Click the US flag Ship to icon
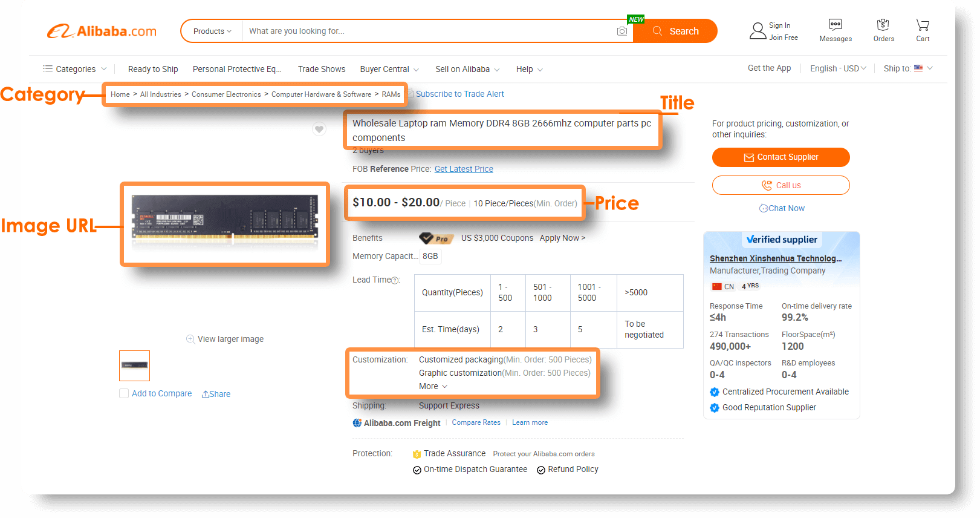The height and width of the screenshot is (518, 980). tap(918, 68)
